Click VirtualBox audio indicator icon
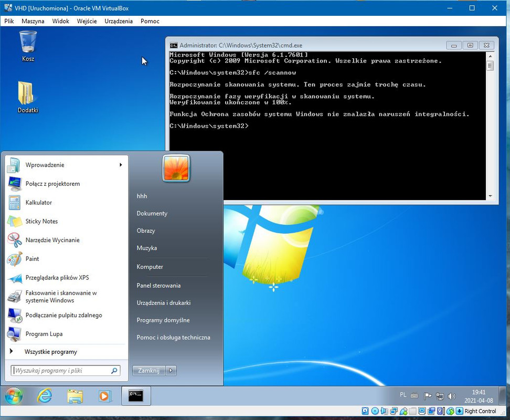 coord(384,411)
